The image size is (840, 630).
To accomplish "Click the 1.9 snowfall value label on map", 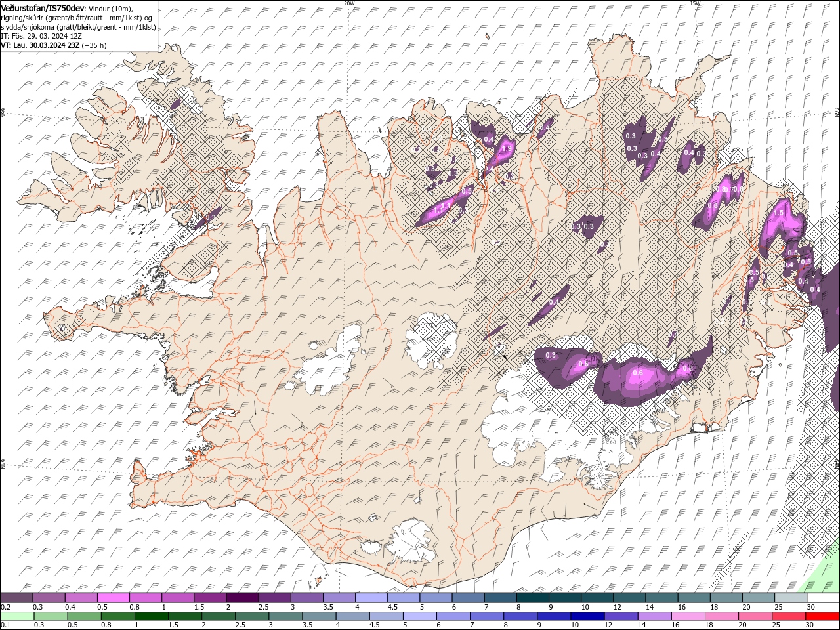I will [506, 149].
